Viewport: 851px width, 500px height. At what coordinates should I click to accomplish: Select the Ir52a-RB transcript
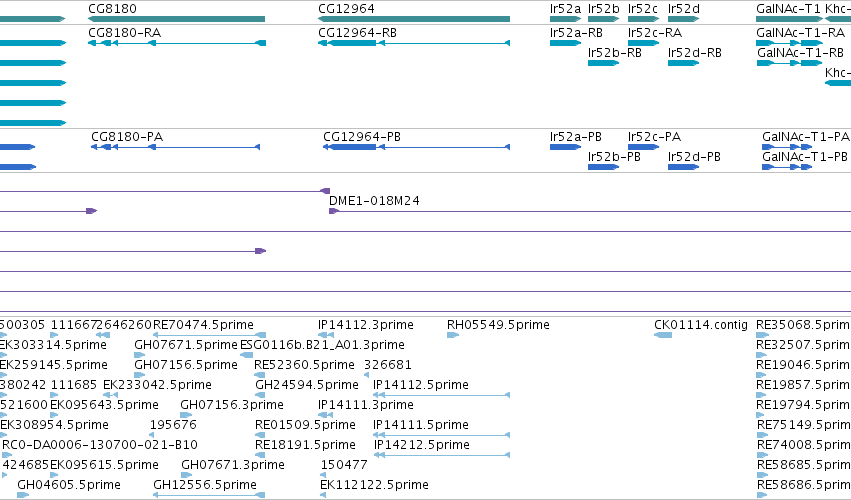click(x=566, y=43)
